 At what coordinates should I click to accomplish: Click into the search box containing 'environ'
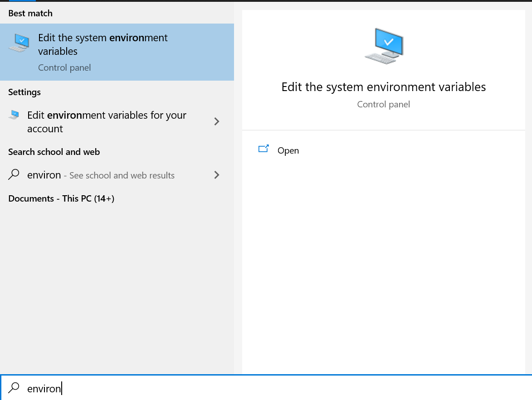pos(272,388)
